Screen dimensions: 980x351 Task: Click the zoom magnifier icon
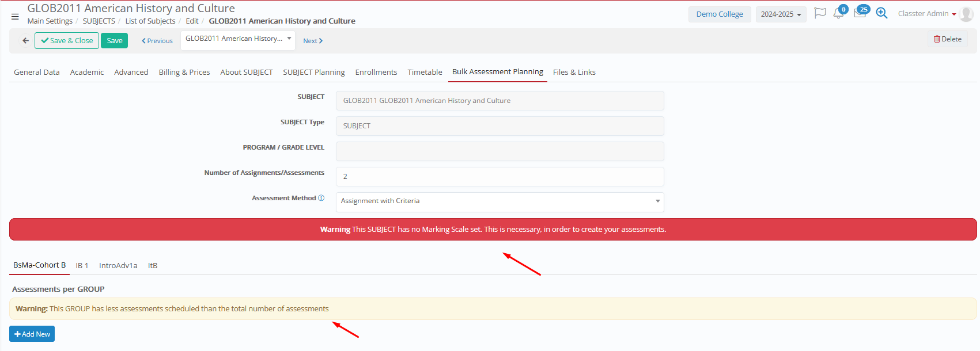881,13
